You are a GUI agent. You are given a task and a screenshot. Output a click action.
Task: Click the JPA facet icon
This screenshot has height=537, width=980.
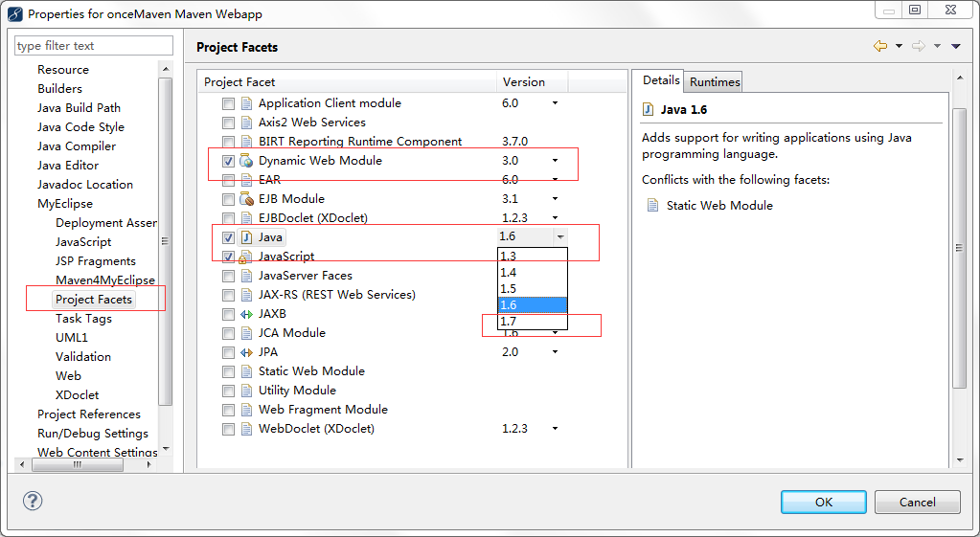coord(246,352)
